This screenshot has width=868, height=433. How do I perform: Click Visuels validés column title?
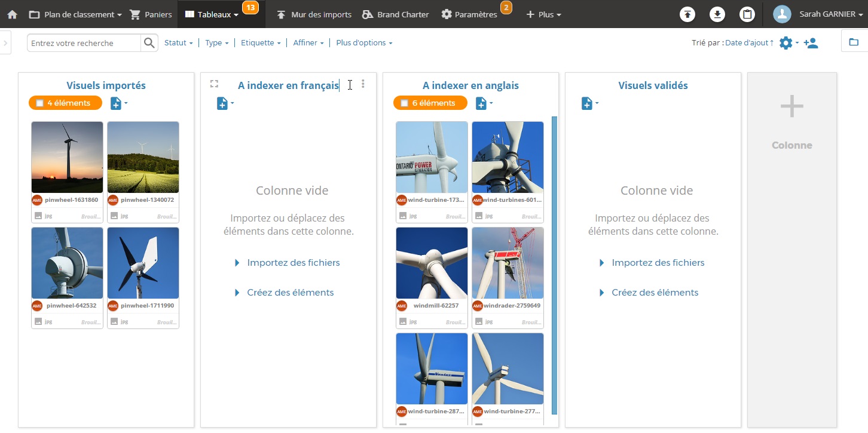(x=653, y=85)
